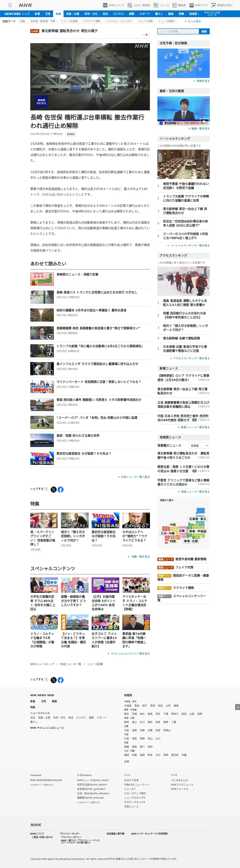Open ニュース header icon link

[161, 5]
